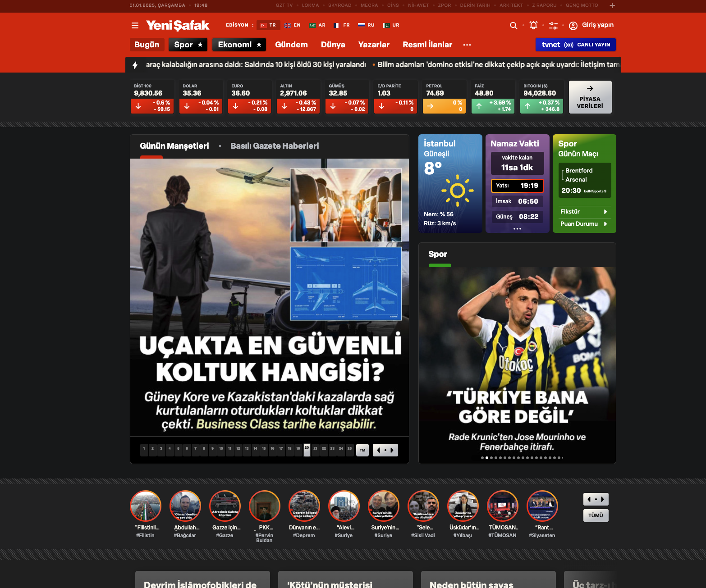Click the profile icon next to Giriş yapın
The height and width of the screenshot is (588, 706).
pyautogui.click(x=573, y=26)
